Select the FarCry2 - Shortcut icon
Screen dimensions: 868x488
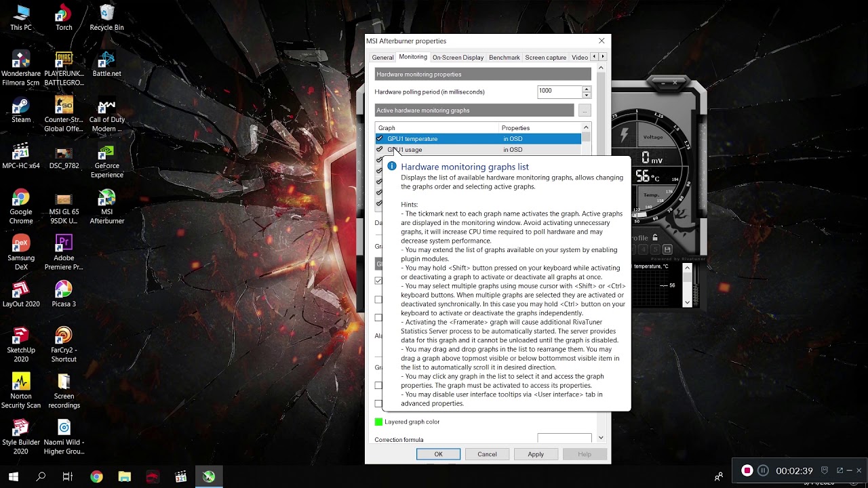[64, 346]
